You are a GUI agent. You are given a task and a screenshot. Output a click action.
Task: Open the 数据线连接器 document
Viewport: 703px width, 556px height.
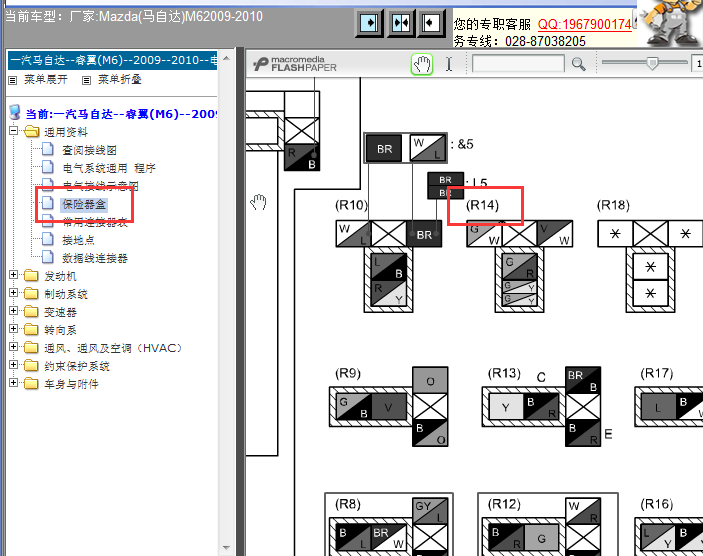[x=95, y=258]
